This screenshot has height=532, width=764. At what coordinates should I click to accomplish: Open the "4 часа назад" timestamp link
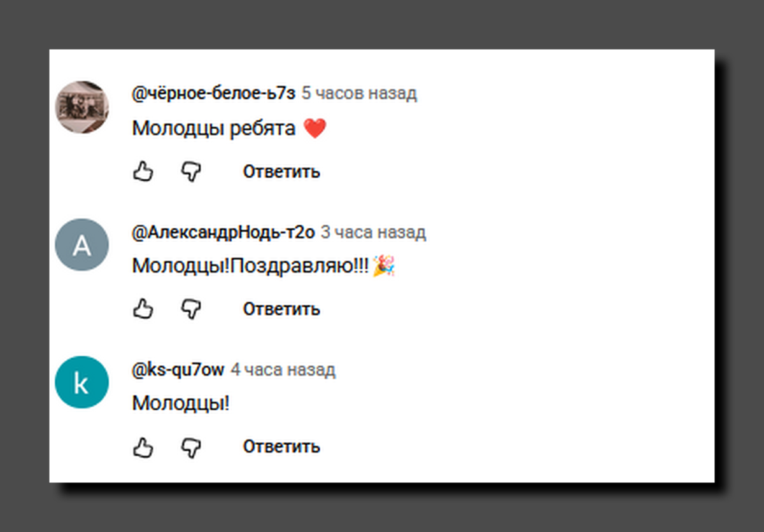283,370
